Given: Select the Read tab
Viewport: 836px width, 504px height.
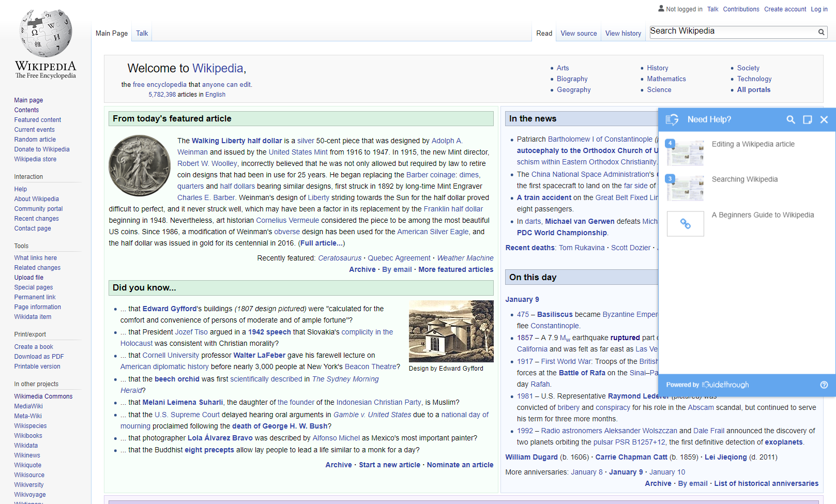Looking at the screenshot, I should 544,33.
